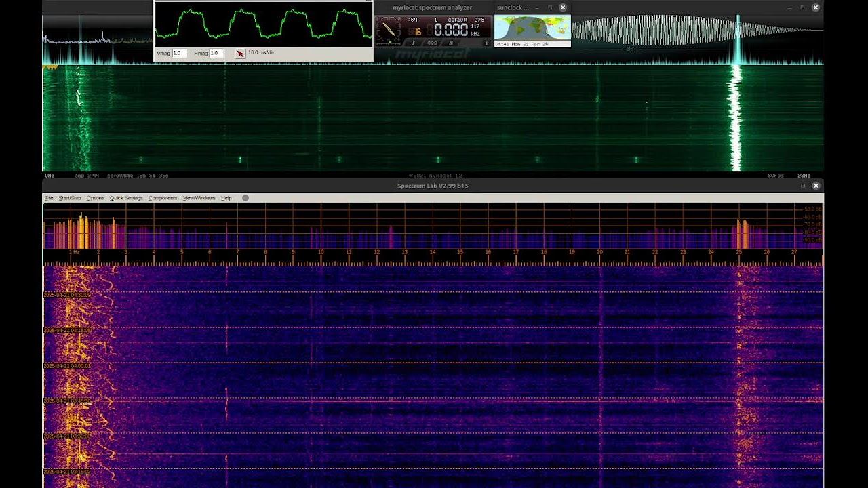868x488 pixels.
Task: Click the info 'i' button in myriacat
Action: tap(486, 43)
